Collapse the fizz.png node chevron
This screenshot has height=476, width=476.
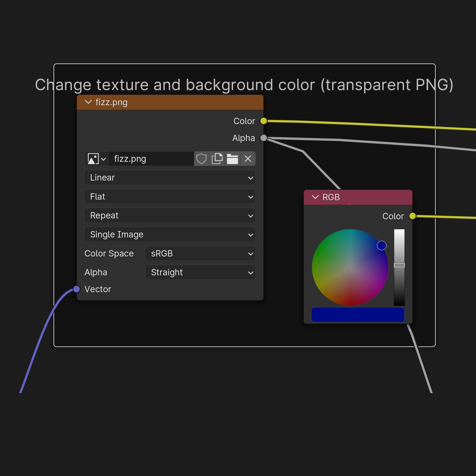[88, 102]
